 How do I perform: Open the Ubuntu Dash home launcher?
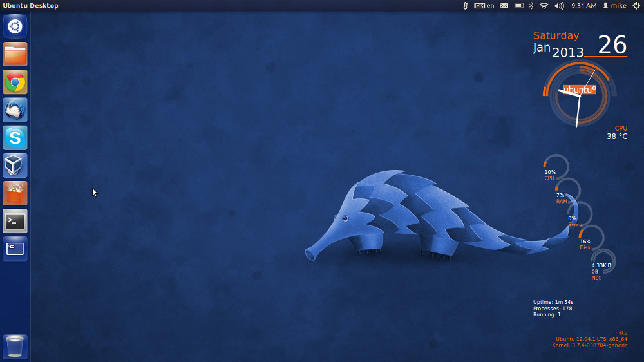click(15, 26)
